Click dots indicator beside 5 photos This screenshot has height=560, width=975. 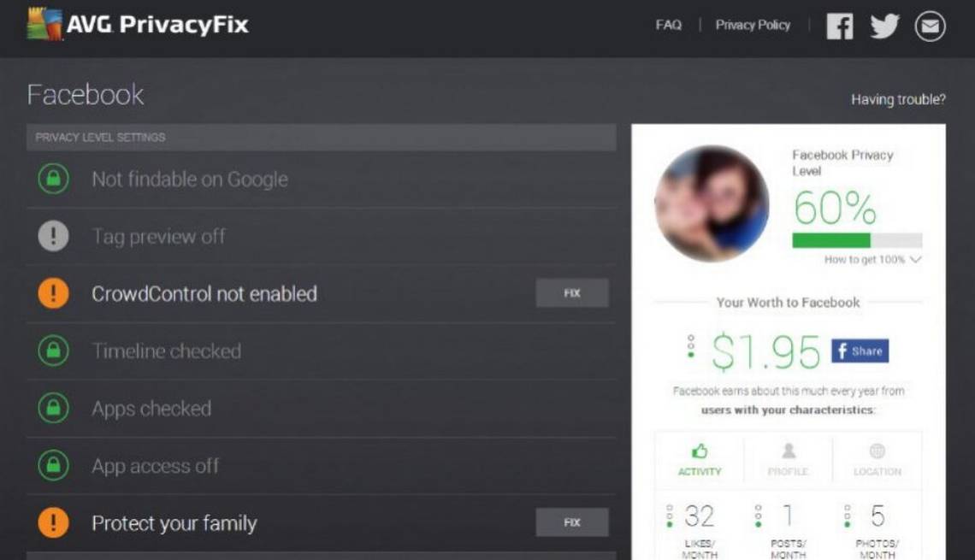(x=847, y=516)
